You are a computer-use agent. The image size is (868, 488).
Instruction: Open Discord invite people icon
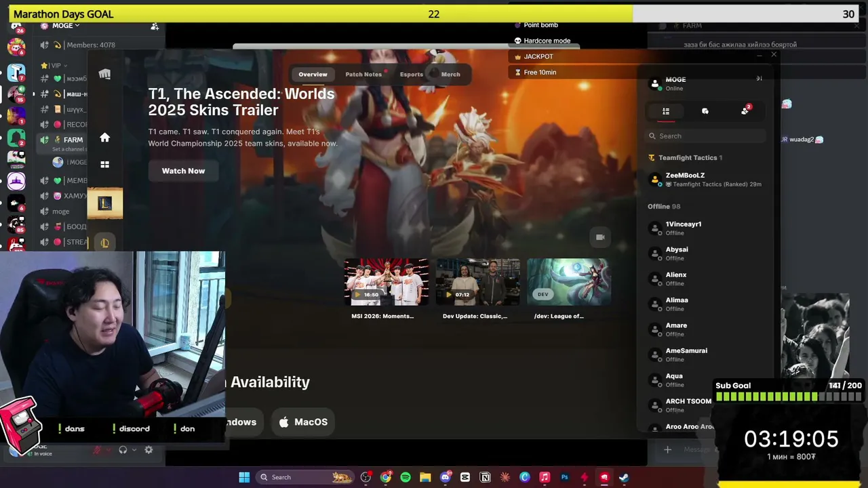(x=155, y=26)
